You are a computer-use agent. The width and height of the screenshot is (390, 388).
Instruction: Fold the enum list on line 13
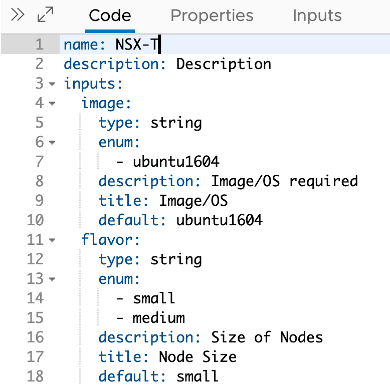[52, 279]
